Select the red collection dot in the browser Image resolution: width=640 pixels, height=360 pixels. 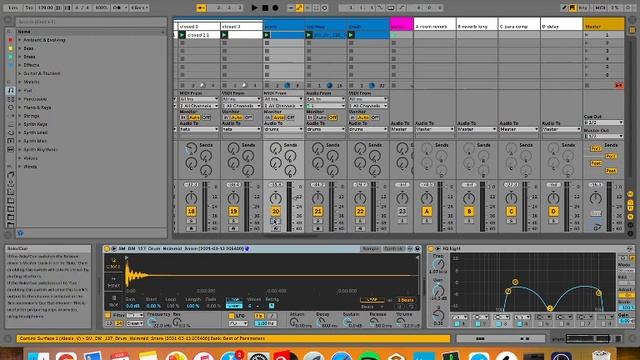click(10, 40)
